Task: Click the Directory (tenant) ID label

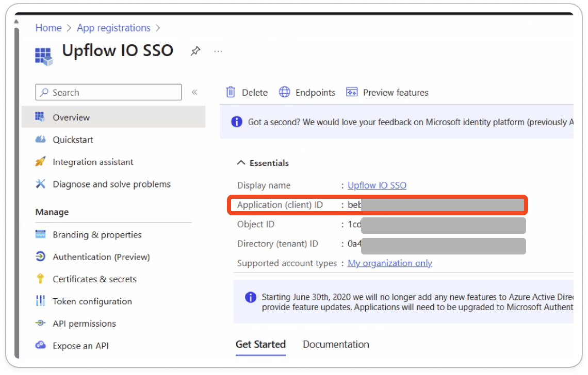Action: coord(277,244)
